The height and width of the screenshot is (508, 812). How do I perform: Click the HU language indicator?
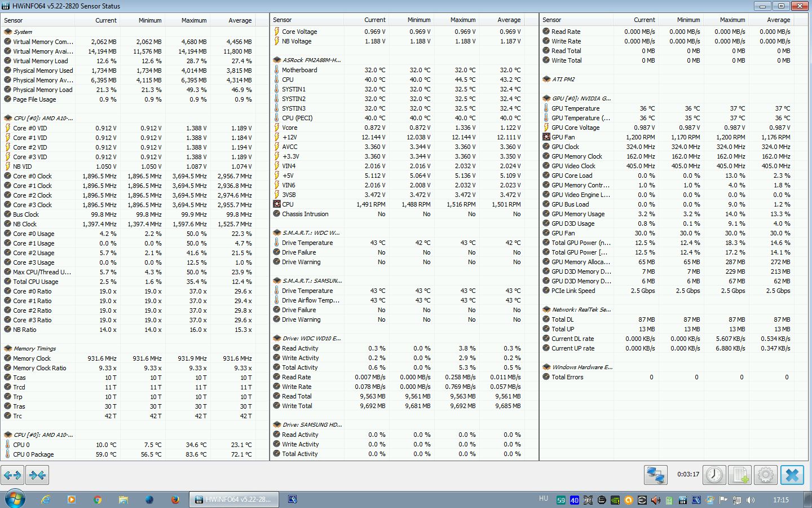544,498
